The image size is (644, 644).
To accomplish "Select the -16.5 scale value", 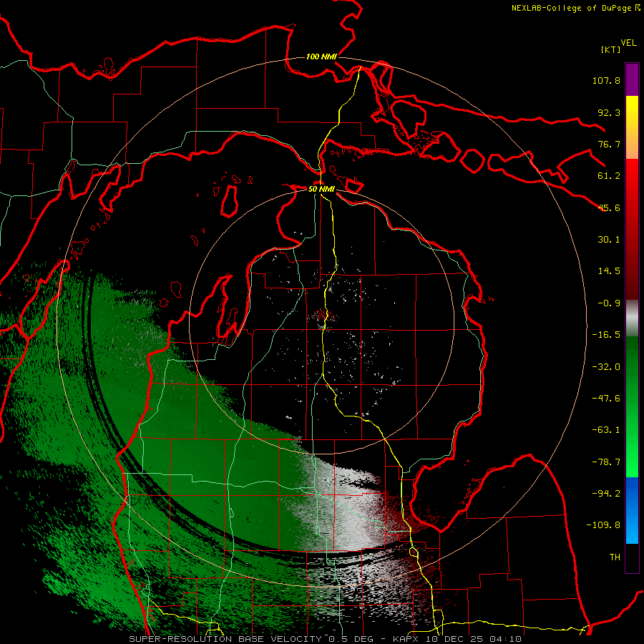I will [606, 335].
